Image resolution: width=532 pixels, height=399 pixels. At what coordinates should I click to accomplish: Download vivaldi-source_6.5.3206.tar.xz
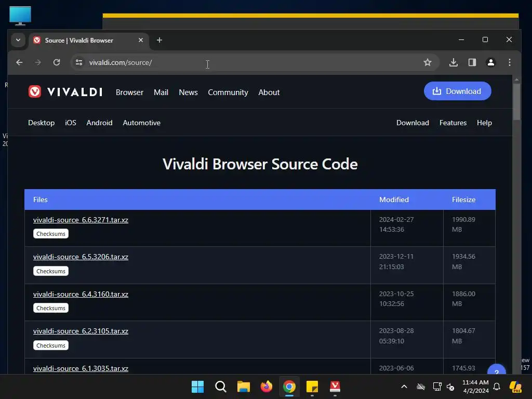[81, 257]
